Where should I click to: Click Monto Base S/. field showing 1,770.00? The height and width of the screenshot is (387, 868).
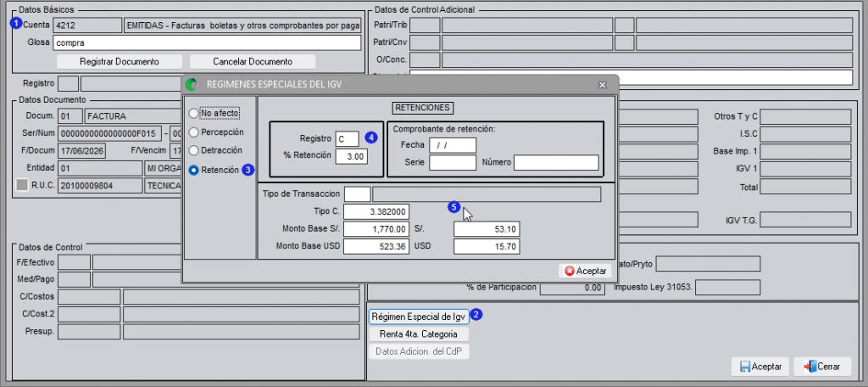click(376, 229)
